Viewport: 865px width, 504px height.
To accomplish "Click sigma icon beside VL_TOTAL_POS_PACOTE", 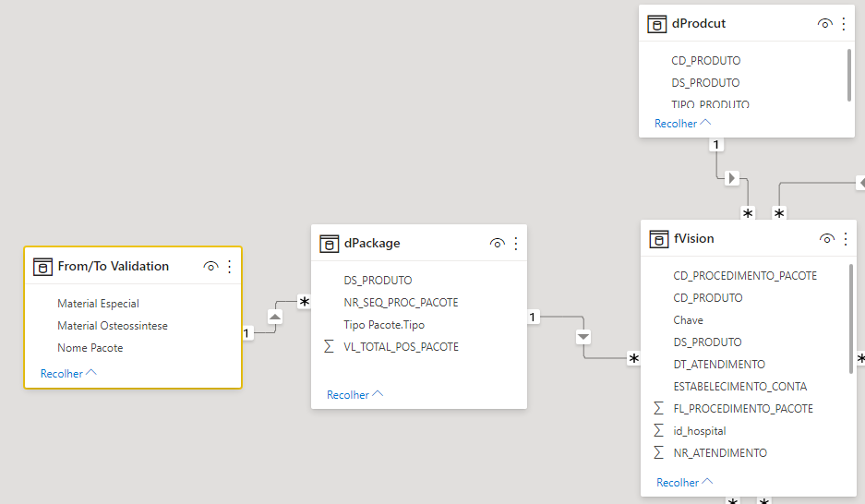I will click(329, 346).
